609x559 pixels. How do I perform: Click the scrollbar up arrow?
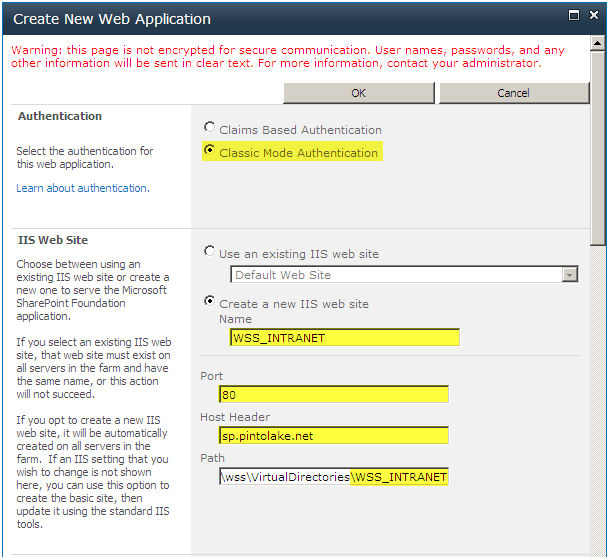pyautogui.click(x=598, y=43)
